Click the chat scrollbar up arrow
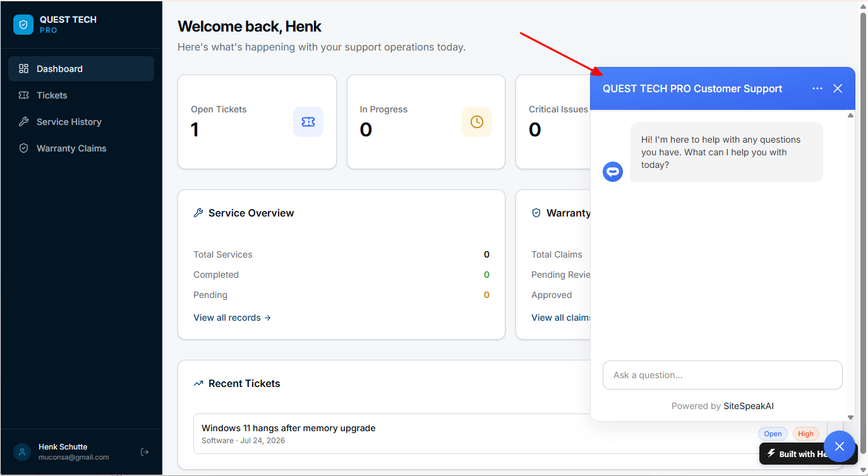This screenshot has width=868, height=476. 850,115
